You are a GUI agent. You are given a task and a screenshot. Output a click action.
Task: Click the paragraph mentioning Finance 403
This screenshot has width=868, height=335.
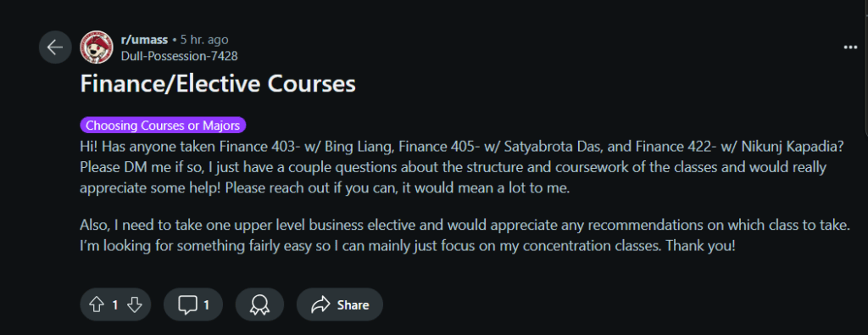click(462, 167)
